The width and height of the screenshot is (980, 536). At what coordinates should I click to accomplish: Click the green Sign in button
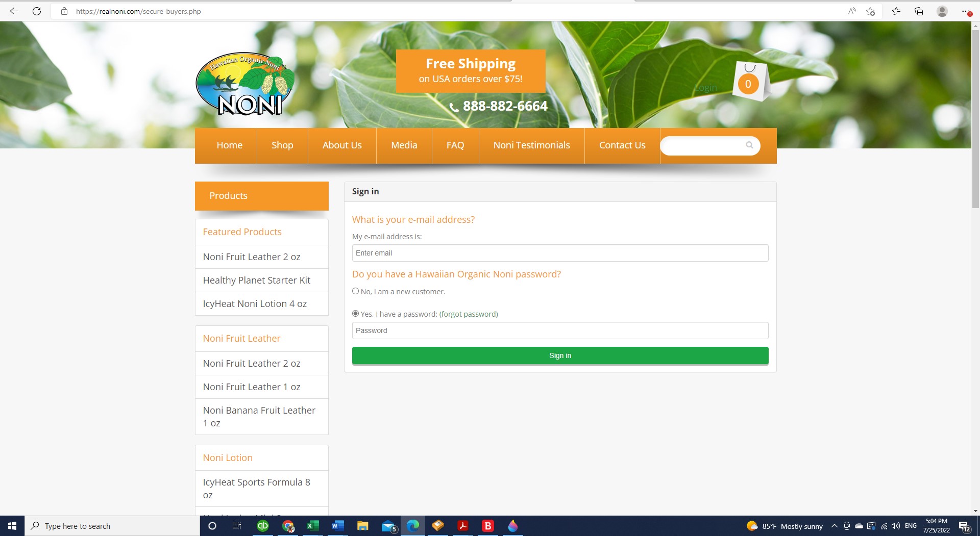[560, 355]
